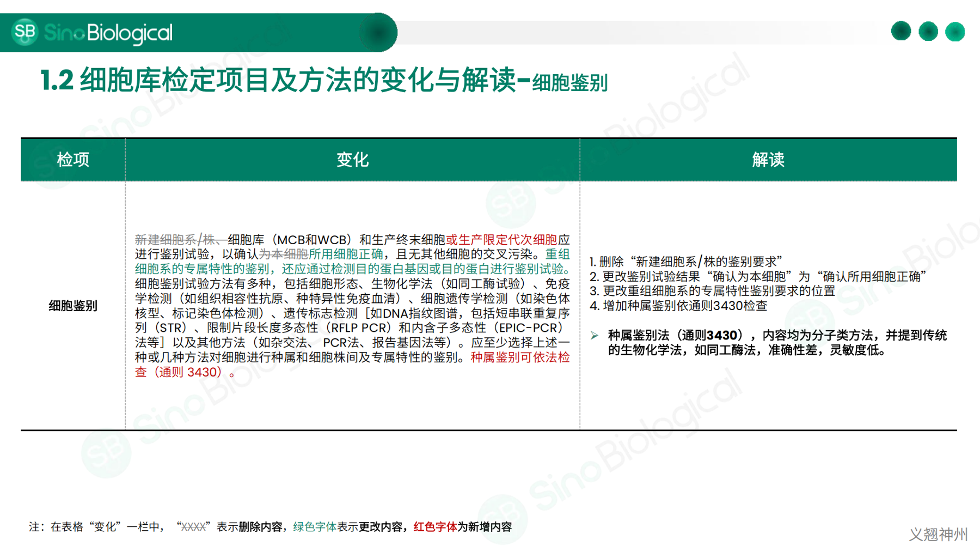The width and height of the screenshot is (980, 552).
Task: Click the Sino Biological wordmark
Action: click(x=108, y=33)
